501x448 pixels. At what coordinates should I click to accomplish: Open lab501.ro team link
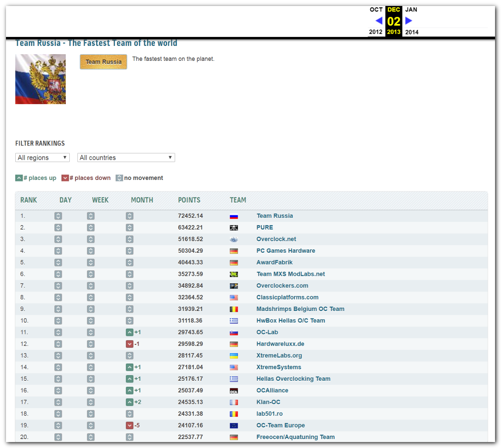pyautogui.click(x=269, y=414)
